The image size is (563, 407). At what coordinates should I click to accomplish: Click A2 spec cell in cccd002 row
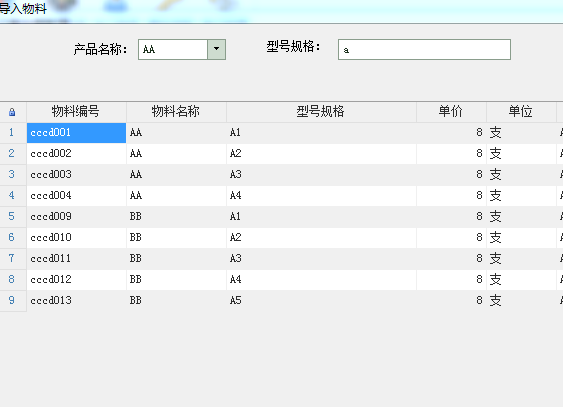point(321,154)
